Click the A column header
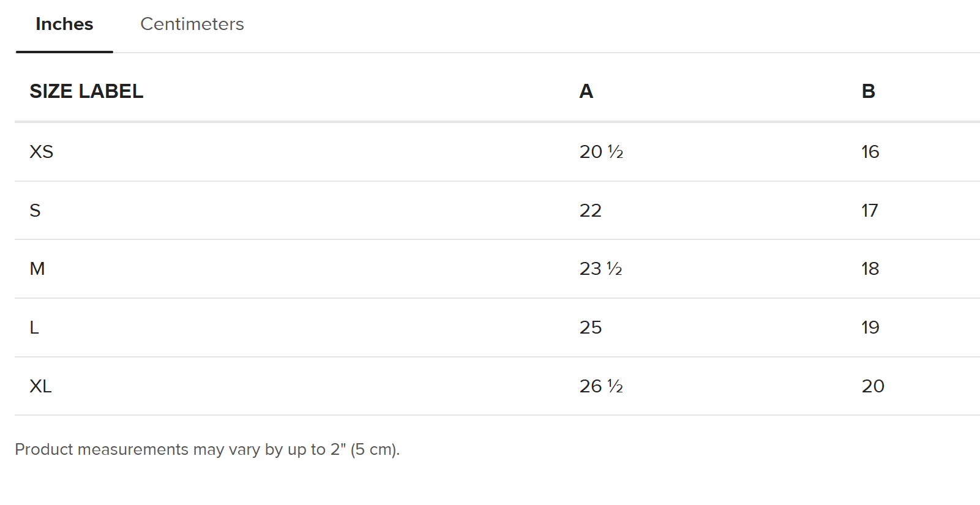 (x=586, y=91)
